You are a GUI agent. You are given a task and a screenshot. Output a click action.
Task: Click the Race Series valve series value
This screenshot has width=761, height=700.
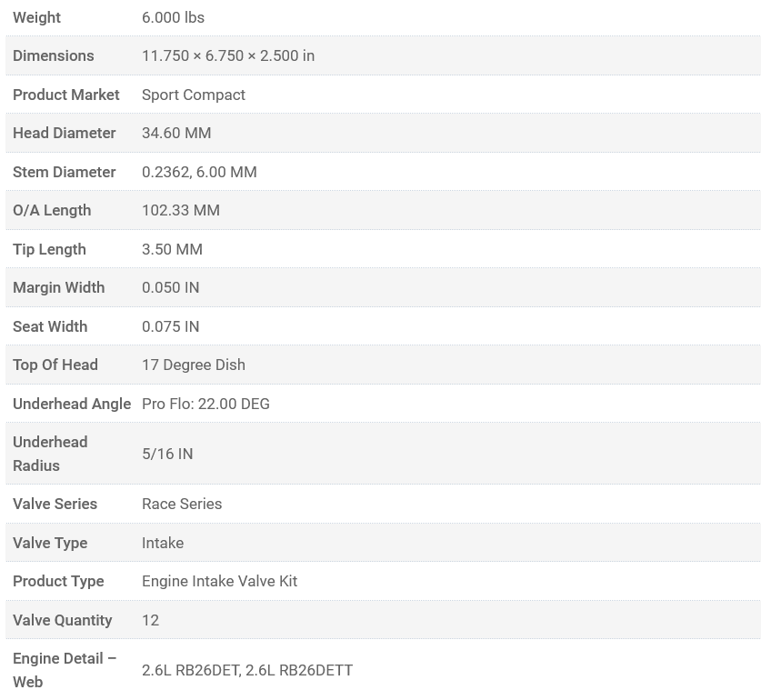pos(182,504)
